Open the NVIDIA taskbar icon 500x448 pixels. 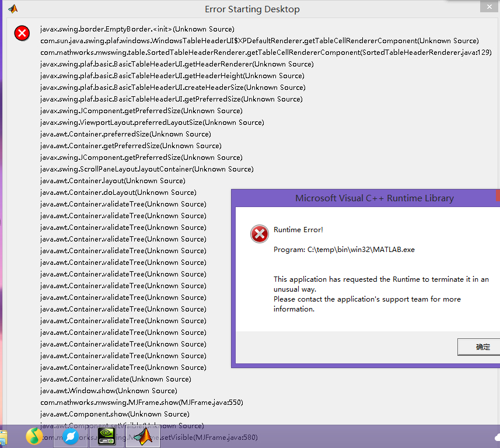(107, 436)
